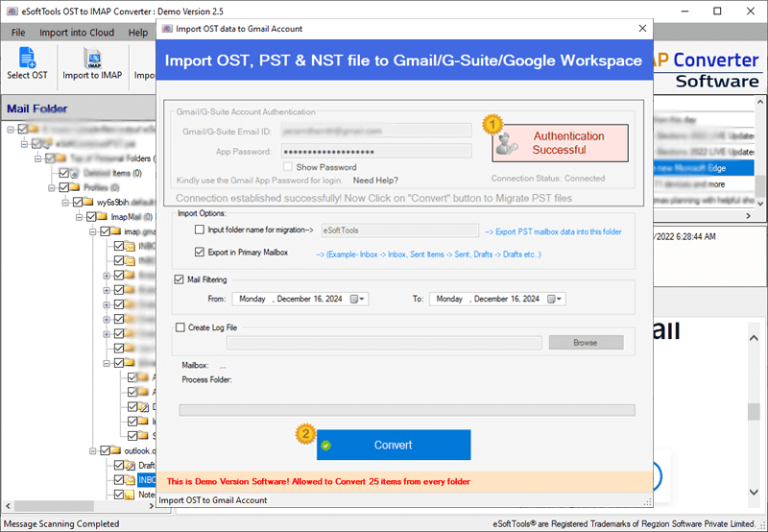Image resolution: width=768 pixels, height=532 pixels.
Task: Open the From date dropdown arrow
Action: [362, 299]
